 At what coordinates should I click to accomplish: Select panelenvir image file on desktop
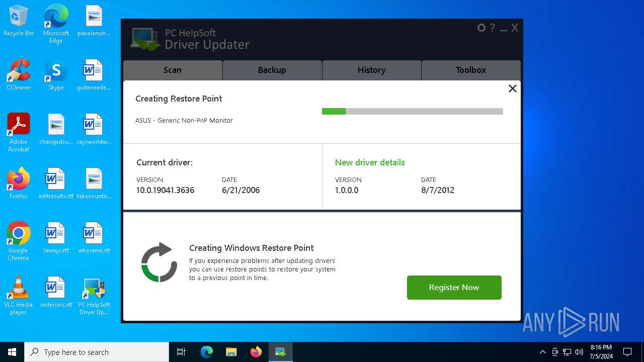coord(94,21)
